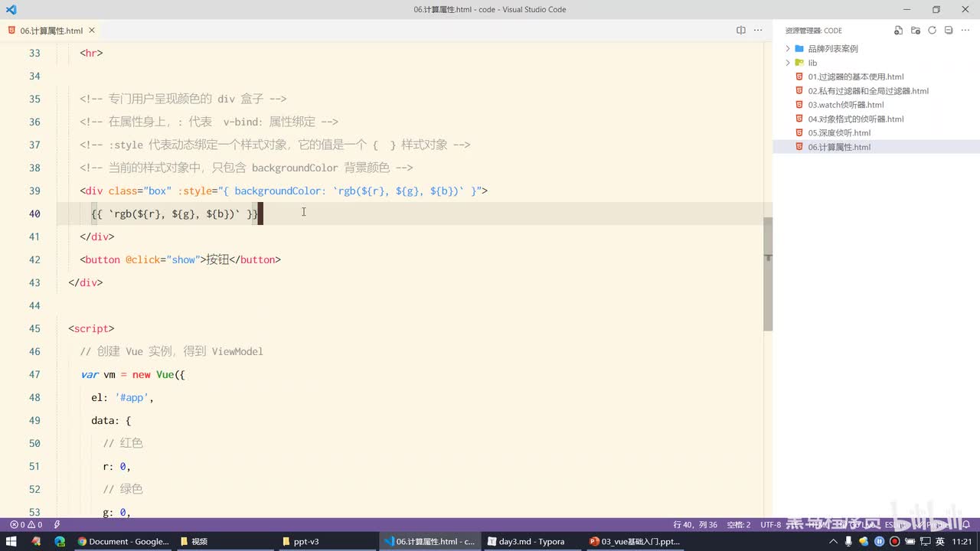
Task: Close the 06.计算属性.html editor tab
Action: click(x=92, y=31)
